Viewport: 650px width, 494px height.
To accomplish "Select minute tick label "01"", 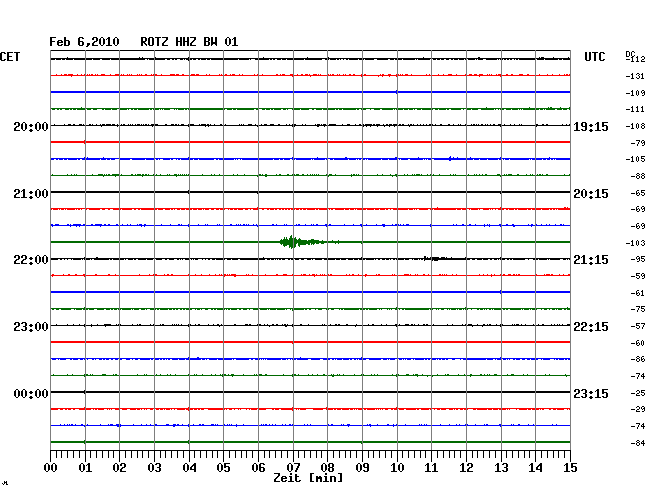I will tap(85, 468).
